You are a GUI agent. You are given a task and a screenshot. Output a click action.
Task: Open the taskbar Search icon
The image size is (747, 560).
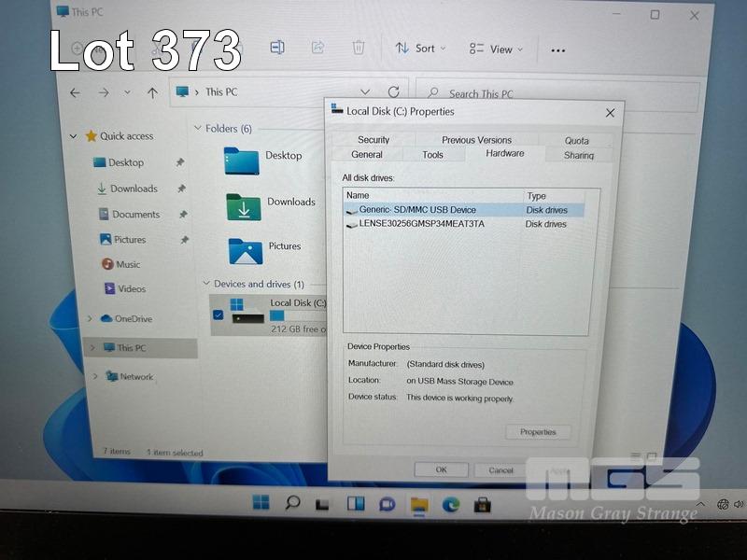click(x=292, y=504)
